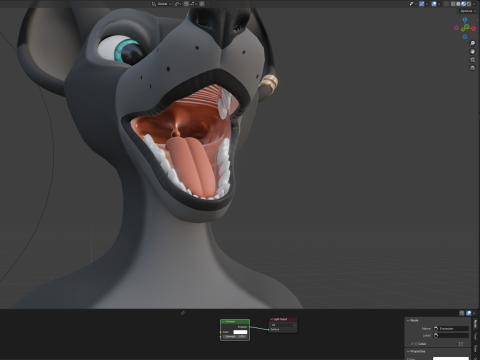
Task: Open the Tool sidebar tab
Action: [475, 336]
